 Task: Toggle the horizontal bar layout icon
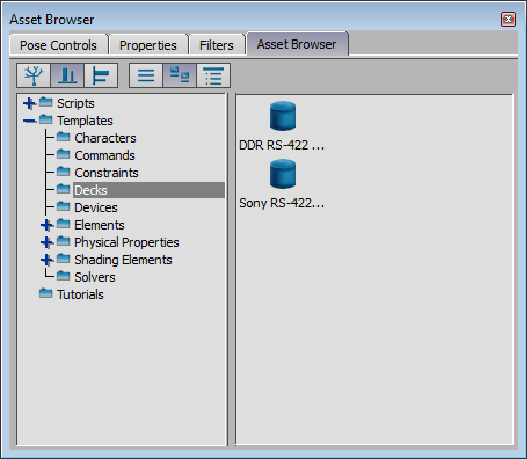101,75
